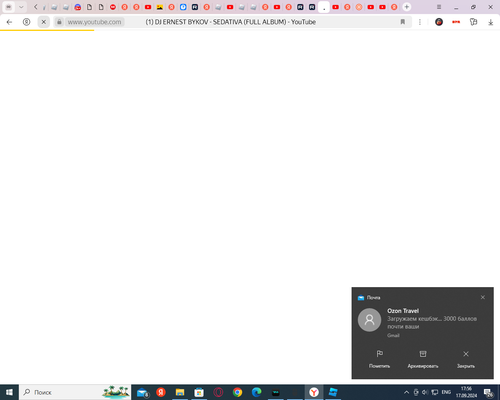This screenshot has width=500, height=400.
Task: Launch Google Chrome from the taskbar
Action: pos(237,392)
